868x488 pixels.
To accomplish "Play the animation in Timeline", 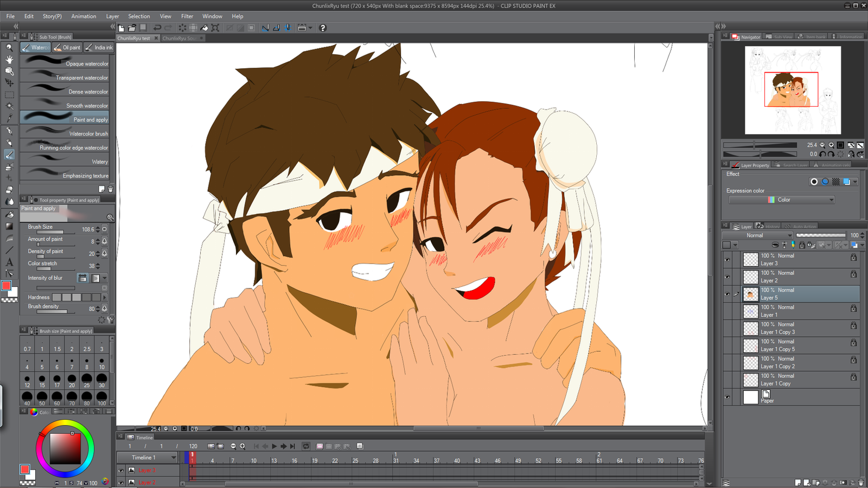I will (275, 446).
